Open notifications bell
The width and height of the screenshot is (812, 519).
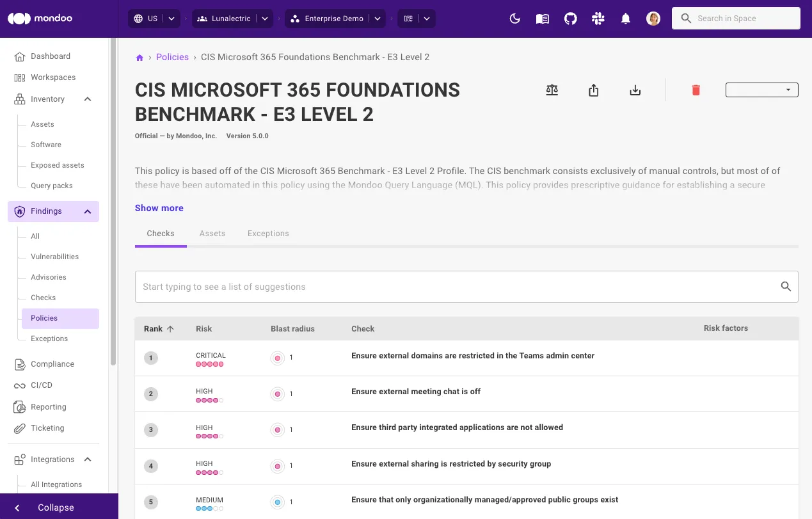tap(626, 19)
